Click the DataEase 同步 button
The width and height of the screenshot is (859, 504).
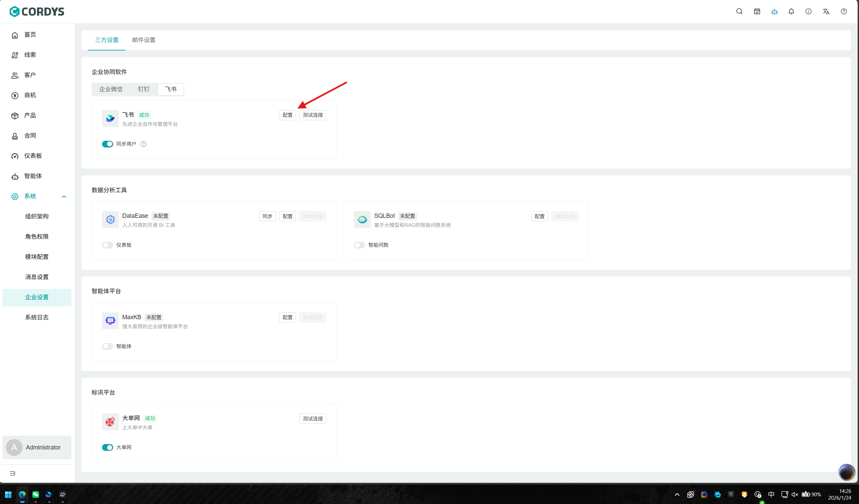click(x=267, y=216)
